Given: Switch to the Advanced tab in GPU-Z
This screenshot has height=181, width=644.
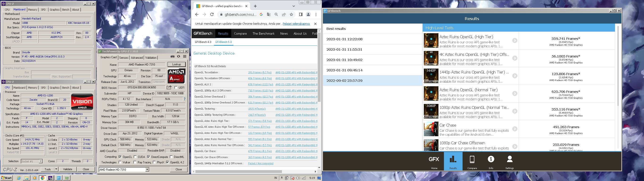Looking at the screenshot, I should pyautogui.click(x=137, y=58).
